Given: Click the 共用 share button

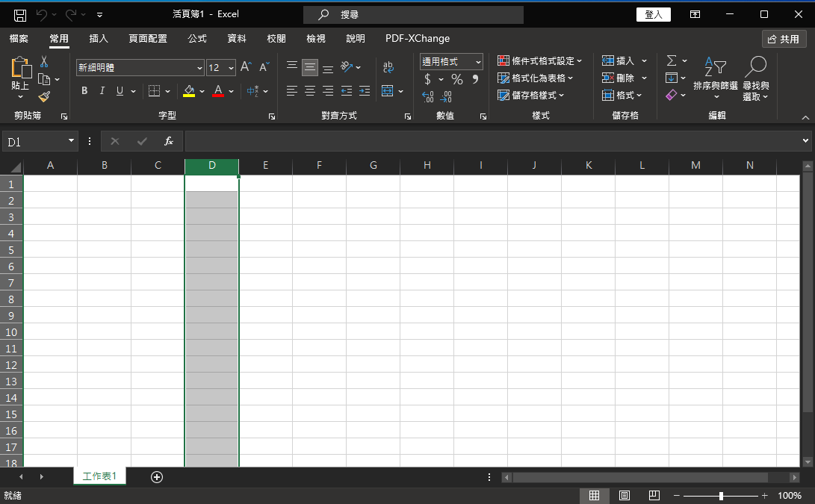Looking at the screenshot, I should point(784,38).
